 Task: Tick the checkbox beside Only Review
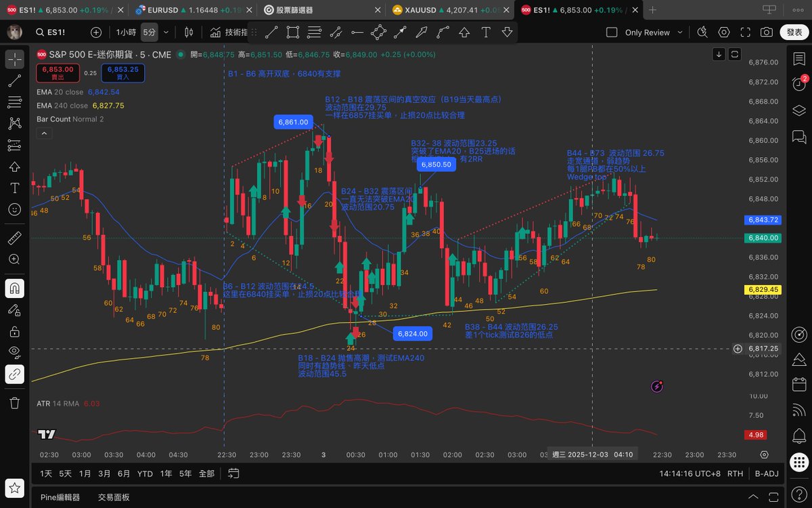pos(612,33)
